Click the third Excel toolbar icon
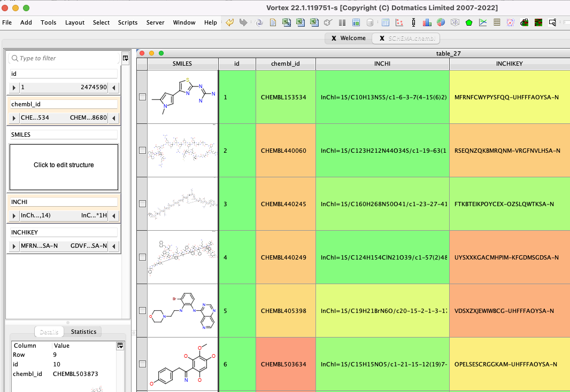This screenshot has height=392, width=570. click(314, 22)
